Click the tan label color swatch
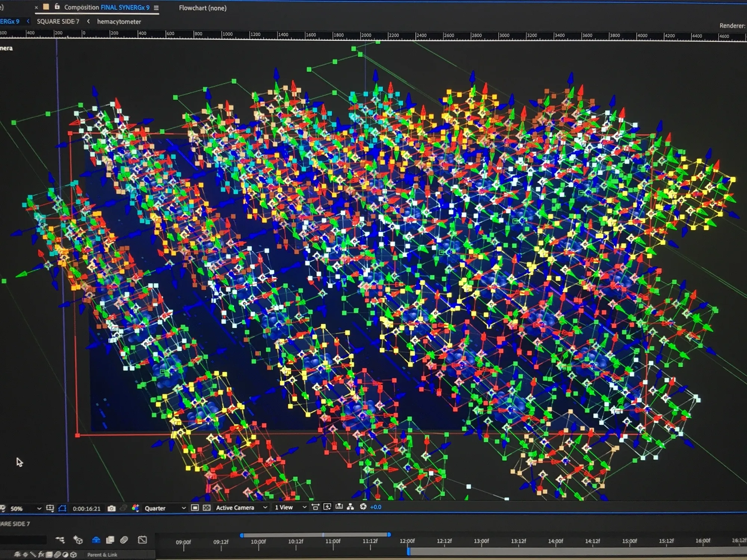The image size is (747, 560). (46, 7)
